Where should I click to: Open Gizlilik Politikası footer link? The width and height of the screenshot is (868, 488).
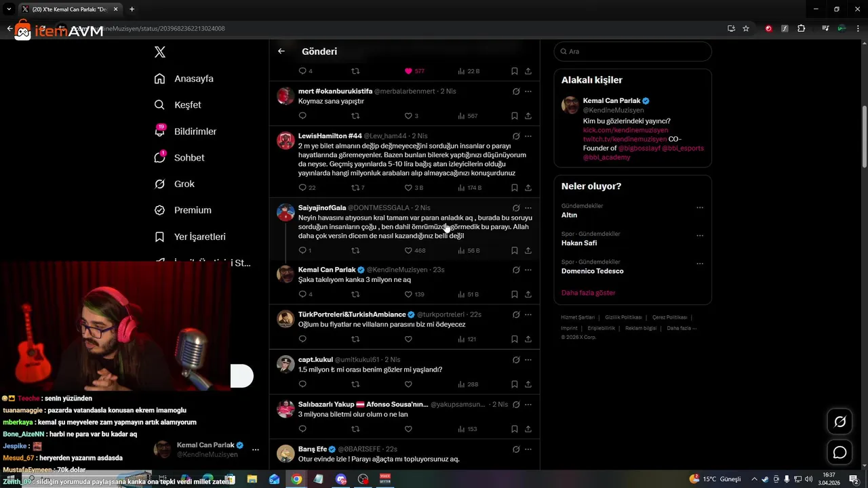[623, 317]
